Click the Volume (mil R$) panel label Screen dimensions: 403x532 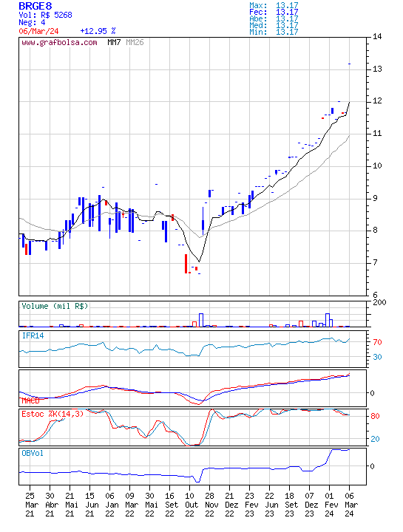55,306
